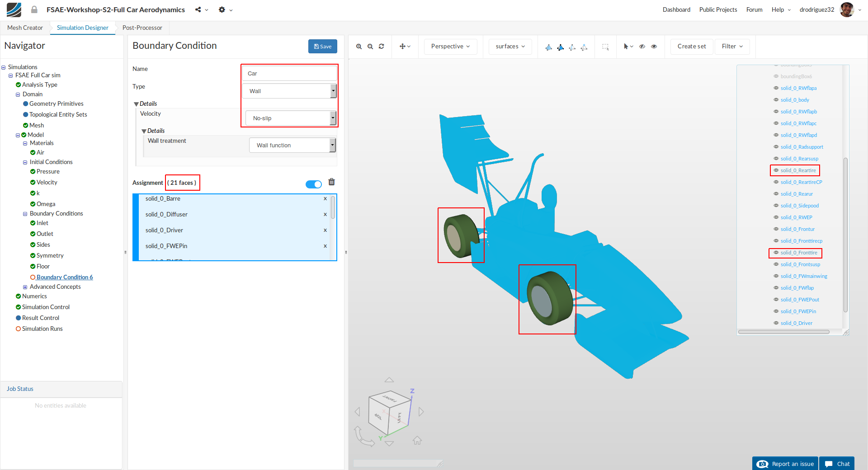868x470 pixels.
Task: Toggle visibility of solid_0_RWflapa
Action: (776, 88)
